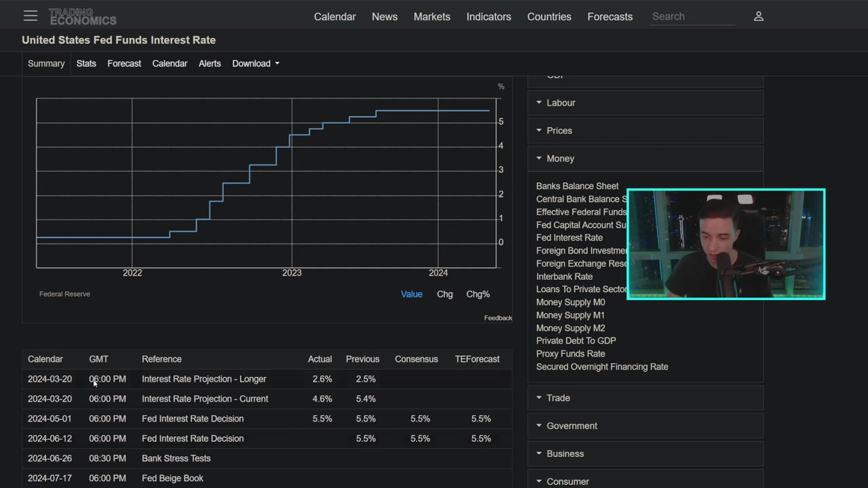Click the TEForecast column header
The width and height of the screenshot is (868, 488).
477,359
